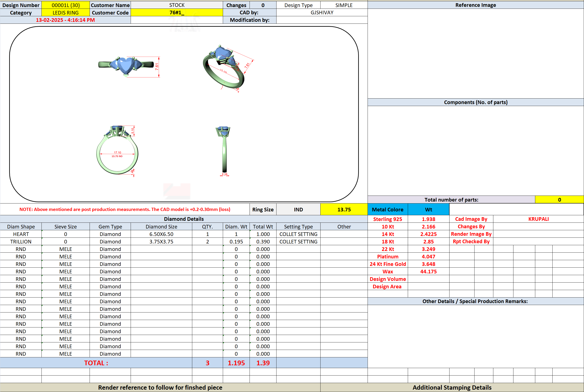Screen dimensions: 584x392
Task: Click the Changes By label
Action: point(471,227)
